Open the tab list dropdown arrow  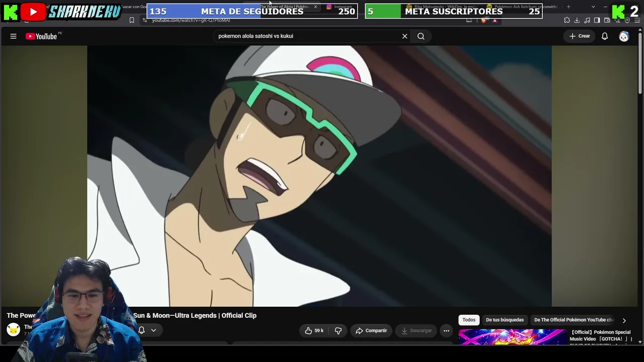point(593,7)
